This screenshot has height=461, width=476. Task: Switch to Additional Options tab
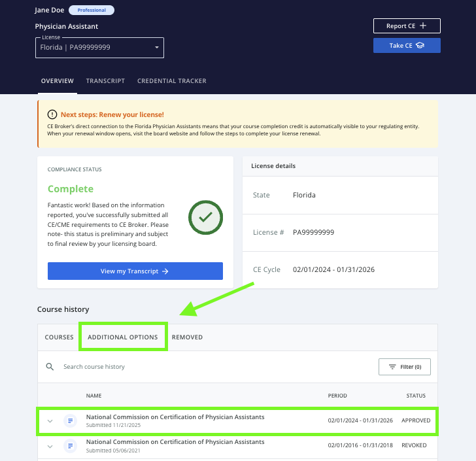click(123, 337)
